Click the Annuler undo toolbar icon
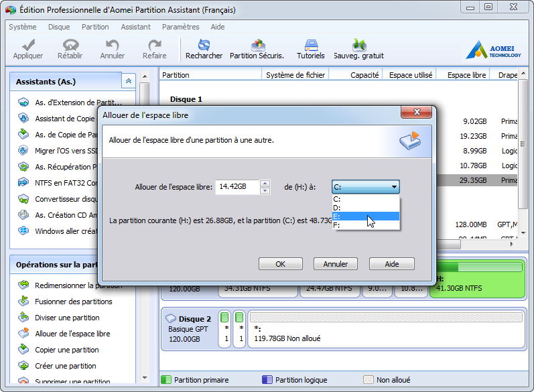Viewport: 534px width, 392px height. click(112, 45)
